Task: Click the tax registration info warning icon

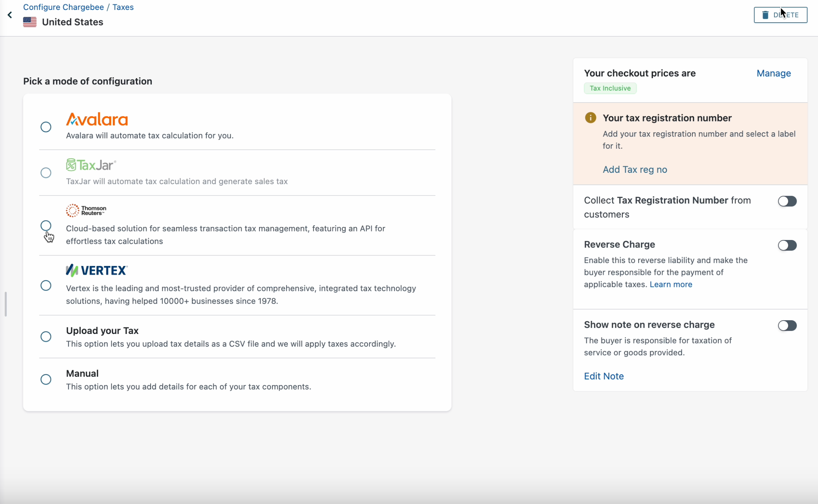Action: coord(590,118)
